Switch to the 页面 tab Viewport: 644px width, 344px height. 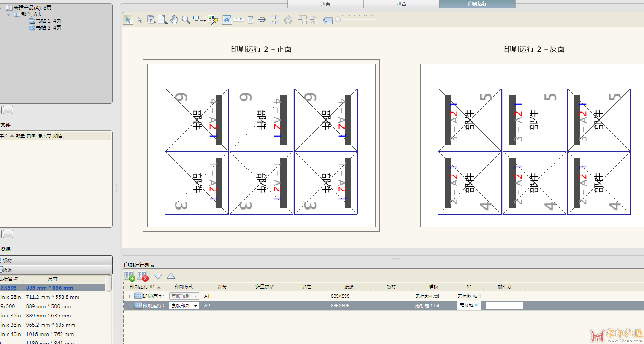click(325, 4)
